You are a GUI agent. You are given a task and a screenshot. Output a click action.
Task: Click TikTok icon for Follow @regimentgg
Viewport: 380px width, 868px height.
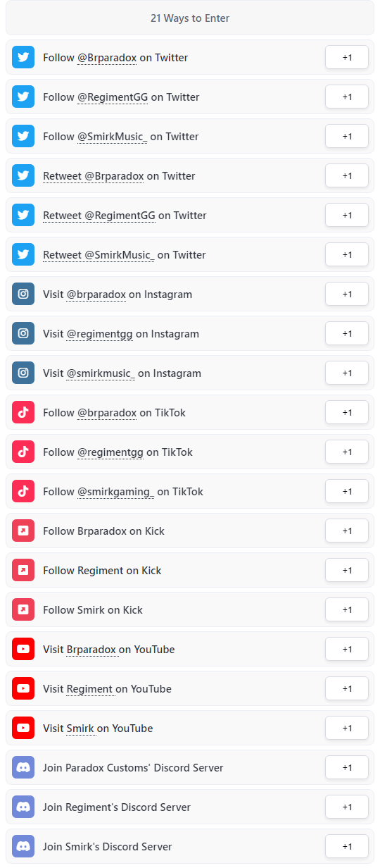pyautogui.click(x=23, y=452)
